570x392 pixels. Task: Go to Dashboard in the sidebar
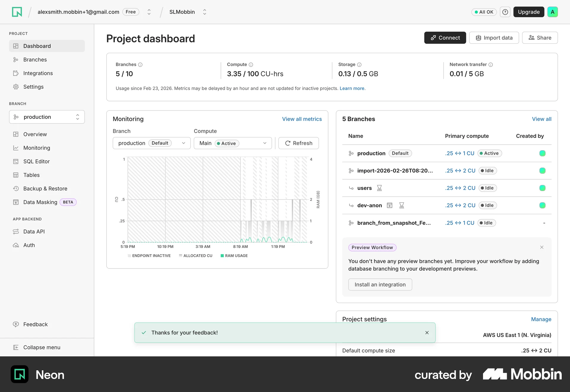pyautogui.click(x=47, y=46)
